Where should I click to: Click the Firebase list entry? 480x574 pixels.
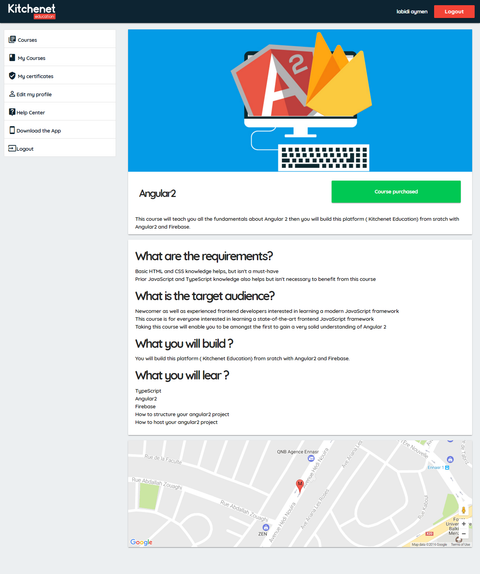[145, 407]
